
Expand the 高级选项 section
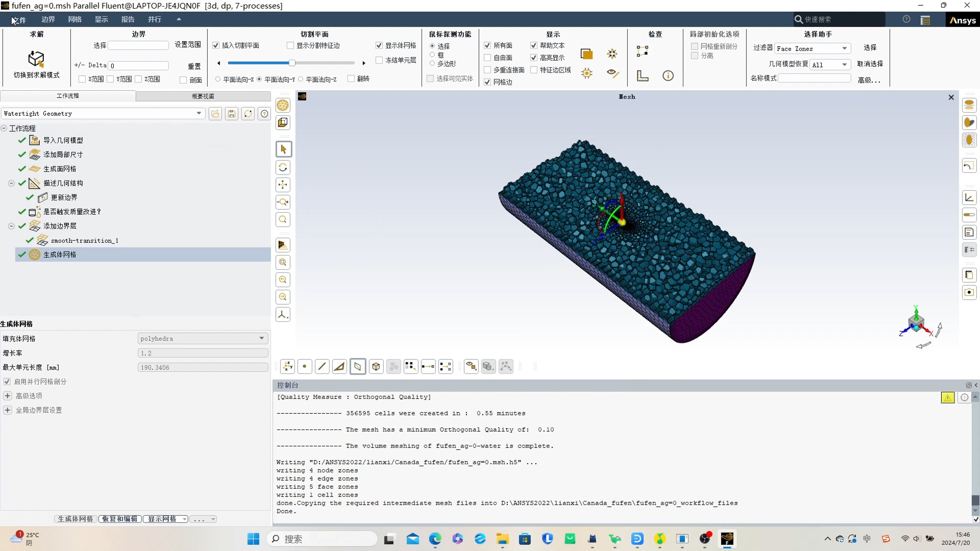pyautogui.click(x=8, y=396)
